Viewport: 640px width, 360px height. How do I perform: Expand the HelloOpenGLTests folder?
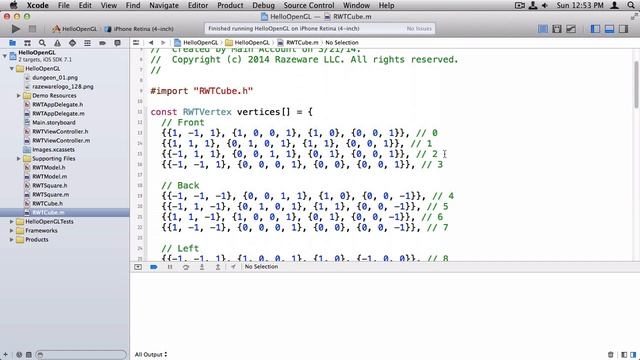tap(12, 222)
